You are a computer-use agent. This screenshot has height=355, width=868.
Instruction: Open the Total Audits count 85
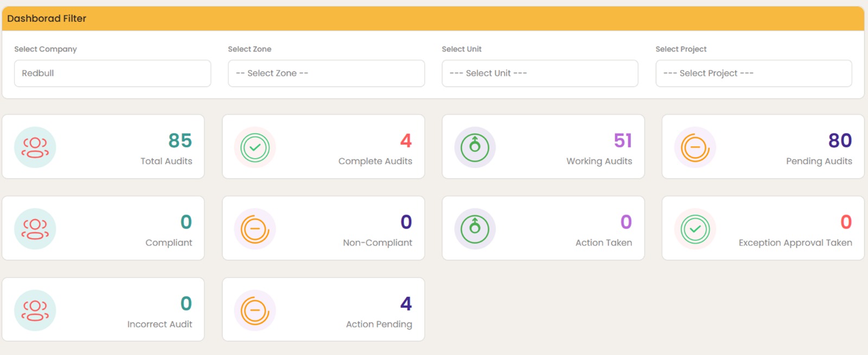click(x=180, y=141)
